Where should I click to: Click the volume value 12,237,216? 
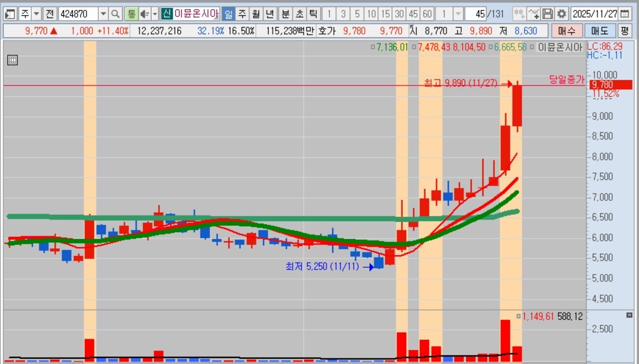tap(160, 31)
